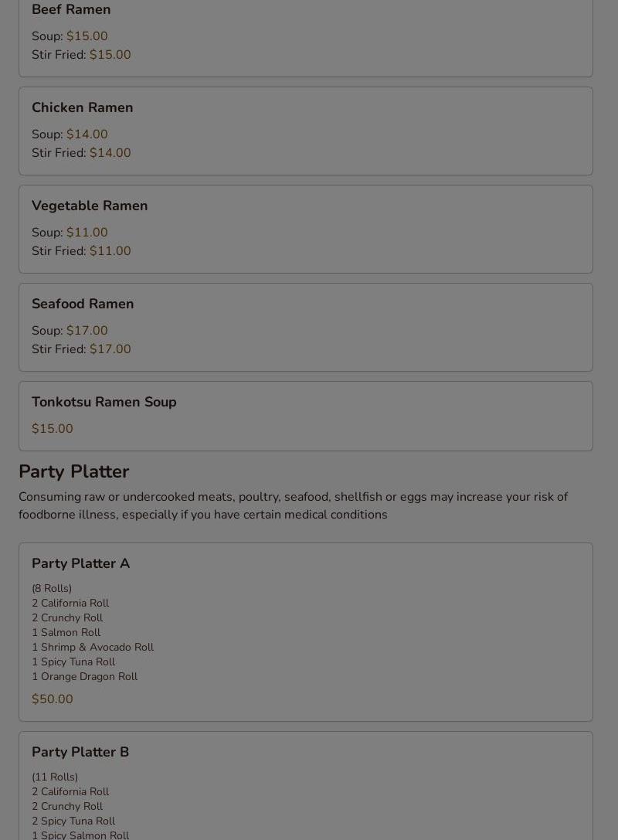Viewport: 618px width, 840px height.
Task: Click Beef Ramen Stir Fried price
Action: pyautogui.click(x=110, y=55)
